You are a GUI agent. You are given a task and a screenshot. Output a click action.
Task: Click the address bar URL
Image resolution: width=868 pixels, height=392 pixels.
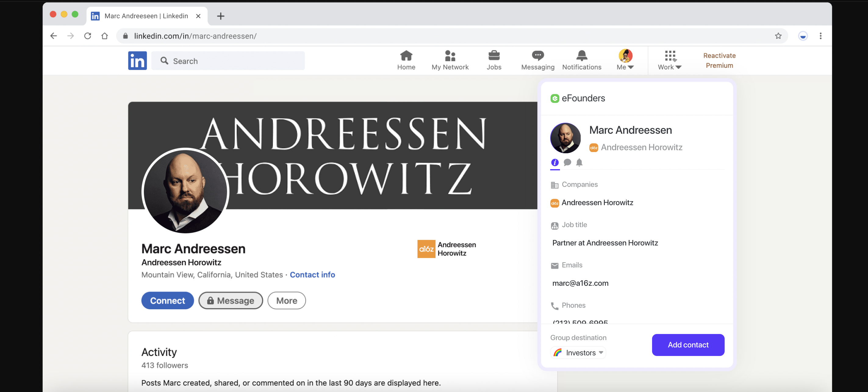click(195, 36)
